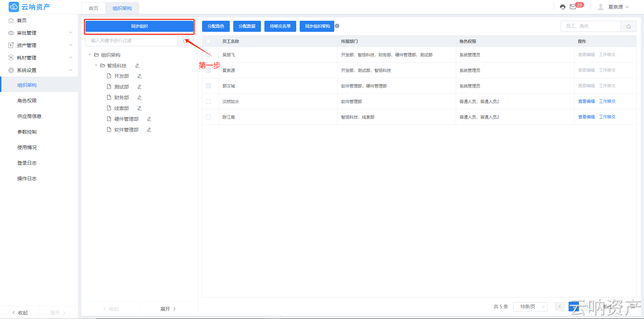
Task: Open customer service headset icon
Action: (x=563, y=7)
